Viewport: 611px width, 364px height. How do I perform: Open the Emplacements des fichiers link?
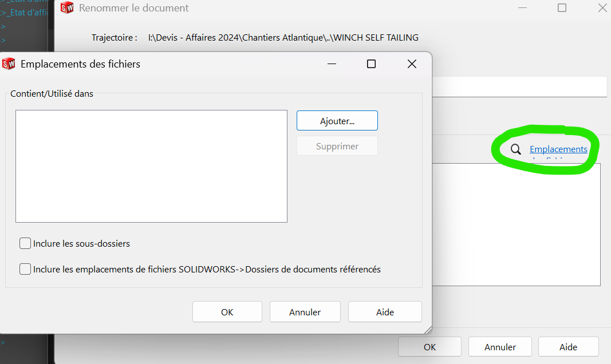[558, 149]
